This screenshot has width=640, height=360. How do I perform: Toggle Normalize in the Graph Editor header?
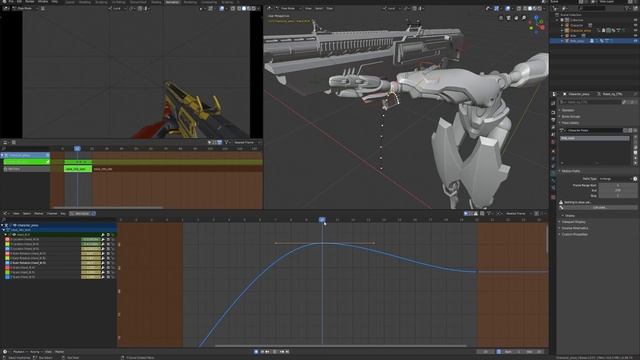tap(82, 213)
